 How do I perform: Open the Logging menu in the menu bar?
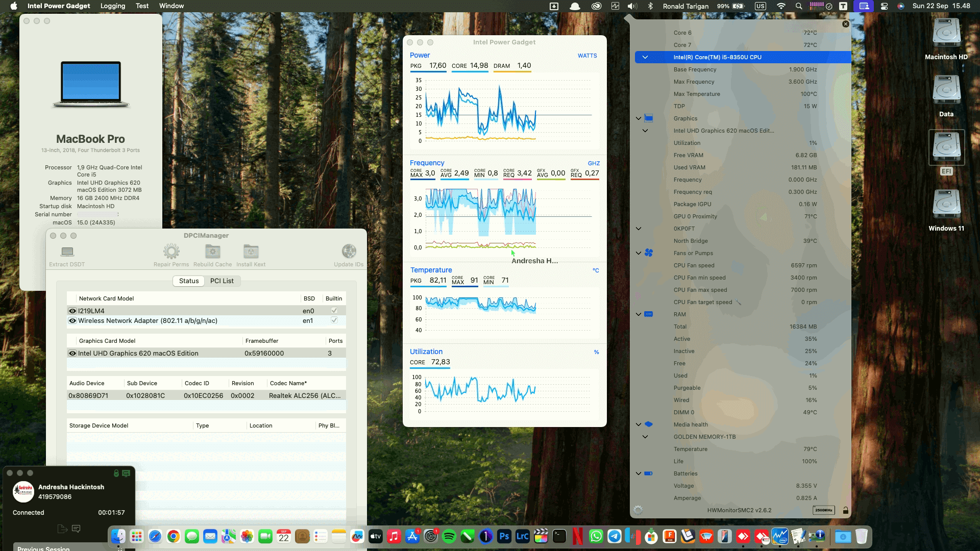(x=112, y=6)
